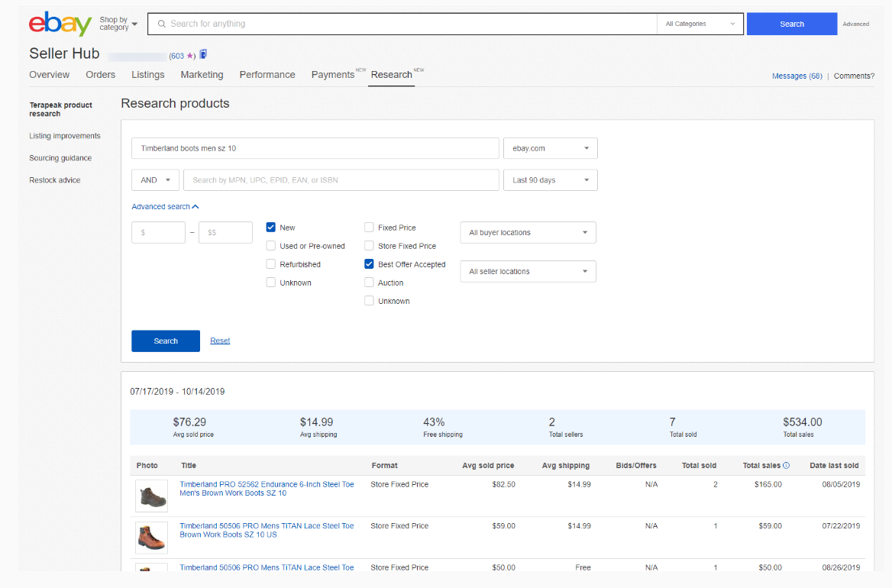892x588 pixels.
Task: Click the $534.00 total sales value
Action: [802, 422]
